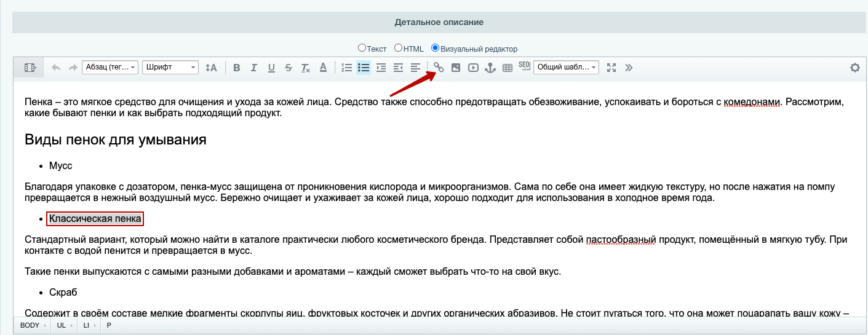Viewport: 868px width, 335px height.
Task: Open editor settings gear
Action: point(854,68)
